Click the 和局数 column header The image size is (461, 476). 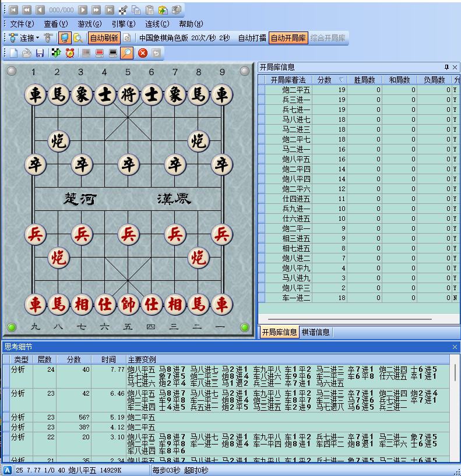click(399, 80)
